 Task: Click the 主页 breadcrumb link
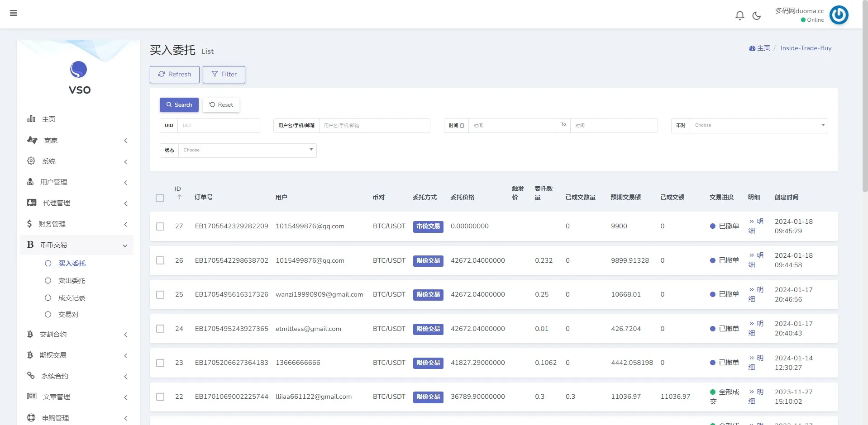tap(763, 48)
